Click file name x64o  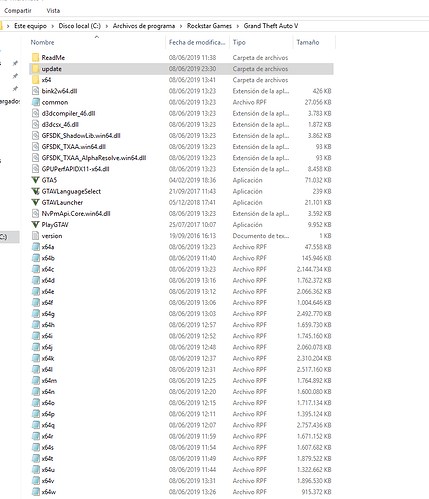tap(48, 403)
